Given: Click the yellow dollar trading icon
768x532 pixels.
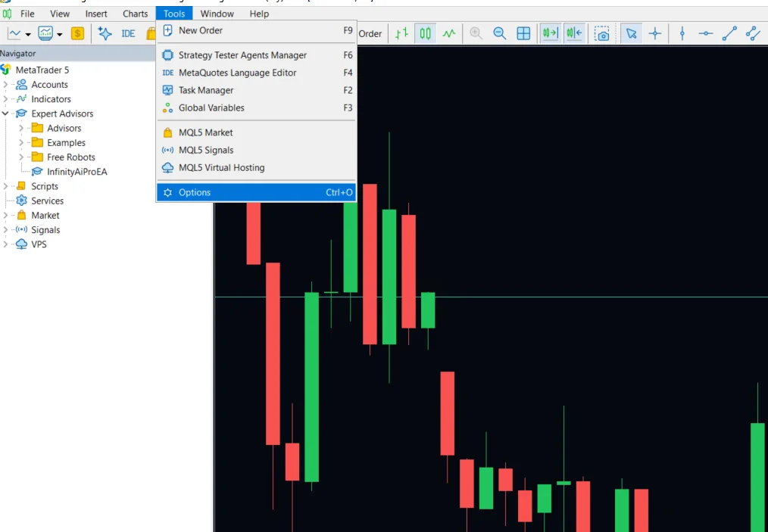Looking at the screenshot, I should 77,33.
